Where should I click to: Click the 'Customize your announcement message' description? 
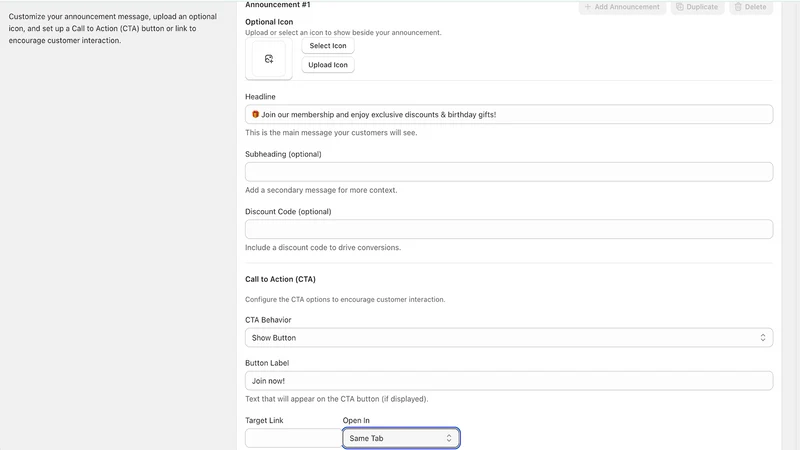(x=113, y=29)
